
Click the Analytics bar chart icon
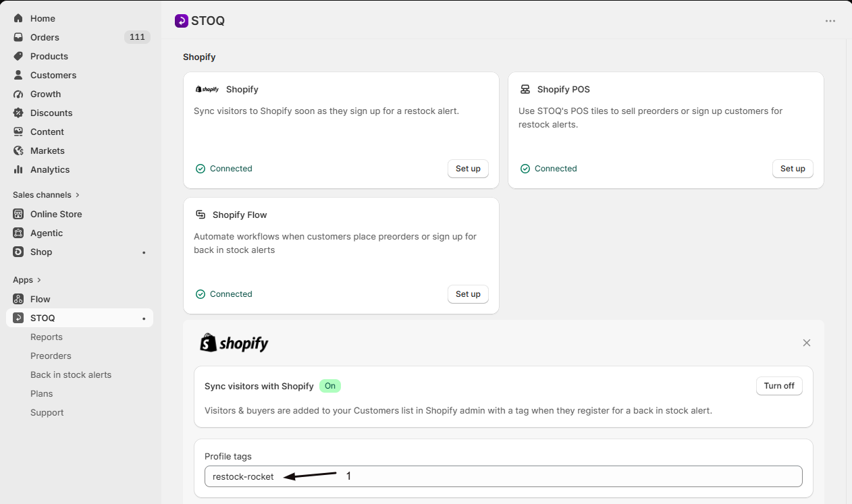[x=18, y=169]
